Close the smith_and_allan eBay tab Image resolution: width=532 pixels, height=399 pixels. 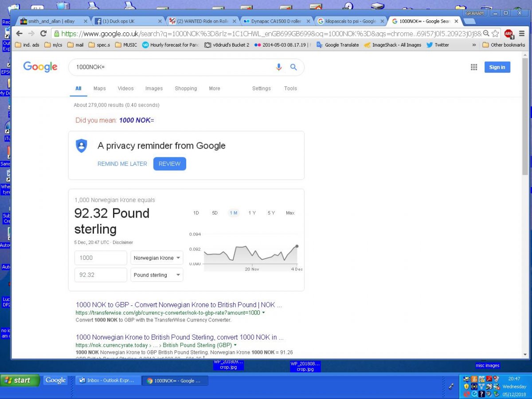(85, 21)
